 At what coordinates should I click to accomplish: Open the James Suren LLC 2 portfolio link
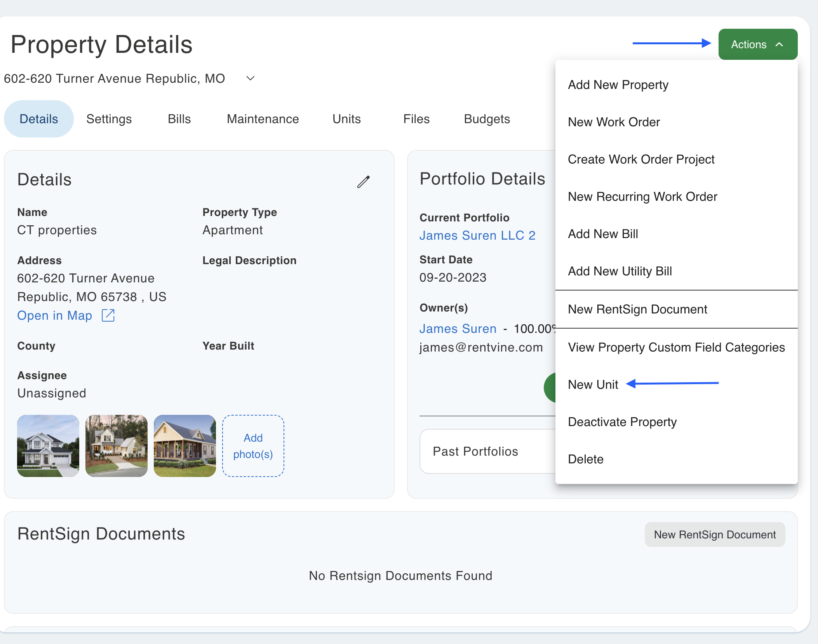(477, 235)
